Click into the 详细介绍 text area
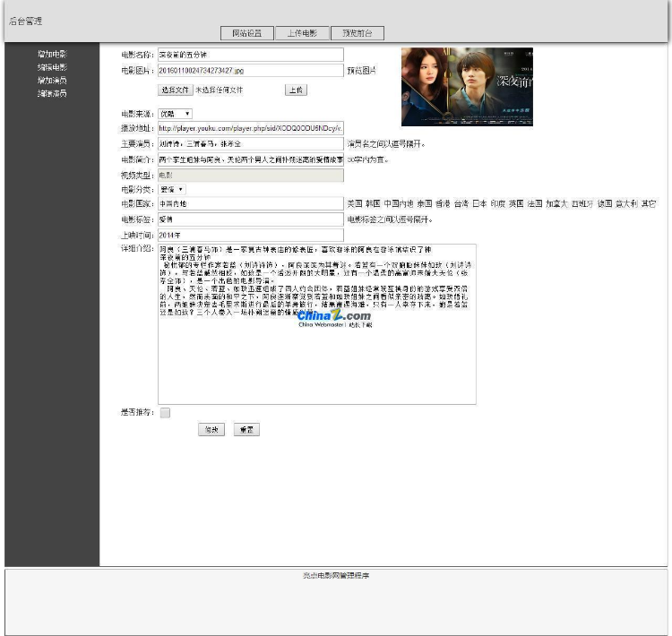The image size is (672, 636). coord(316,358)
